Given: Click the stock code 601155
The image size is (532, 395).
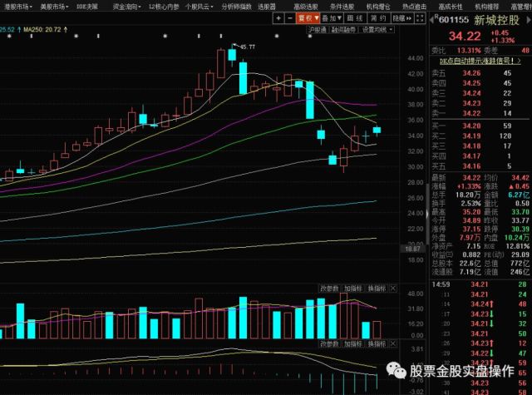Looking at the screenshot, I should tap(454, 20).
